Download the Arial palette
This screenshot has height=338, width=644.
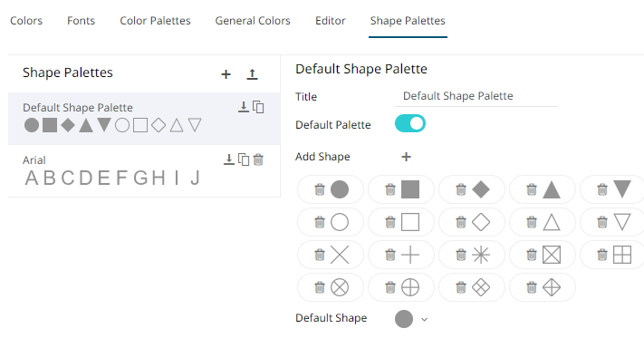(229, 159)
